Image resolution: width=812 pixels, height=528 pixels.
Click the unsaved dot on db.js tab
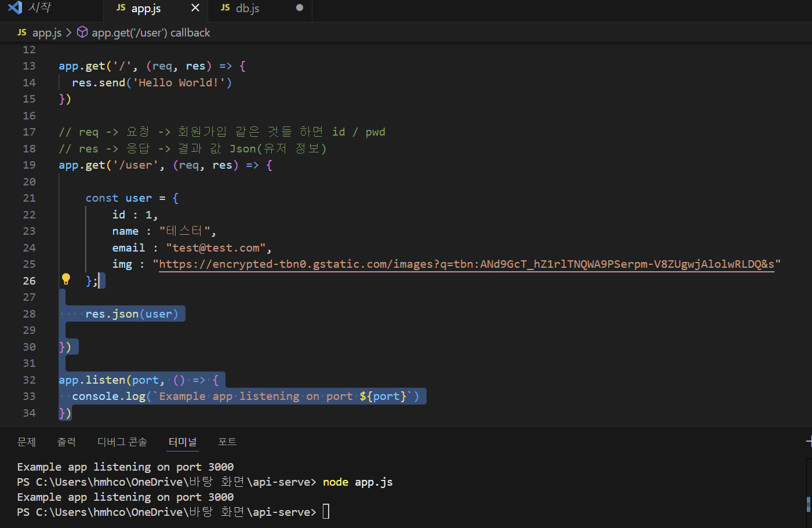tap(300, 8)
